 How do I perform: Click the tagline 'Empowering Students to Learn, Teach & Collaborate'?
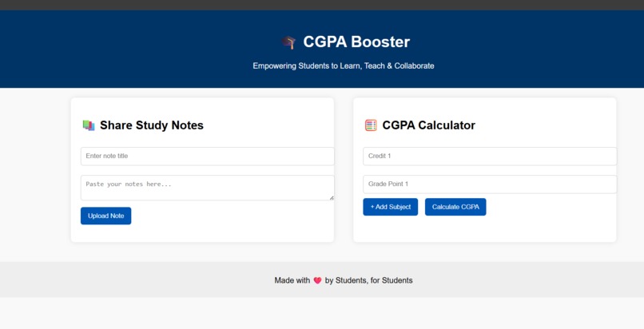click(344, 66)
